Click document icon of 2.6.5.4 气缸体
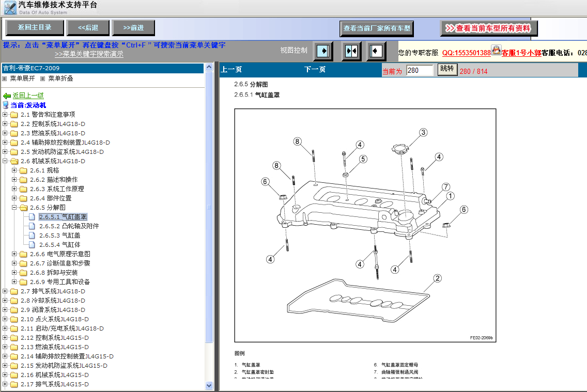587x392 pixels. tap(32, 245)
